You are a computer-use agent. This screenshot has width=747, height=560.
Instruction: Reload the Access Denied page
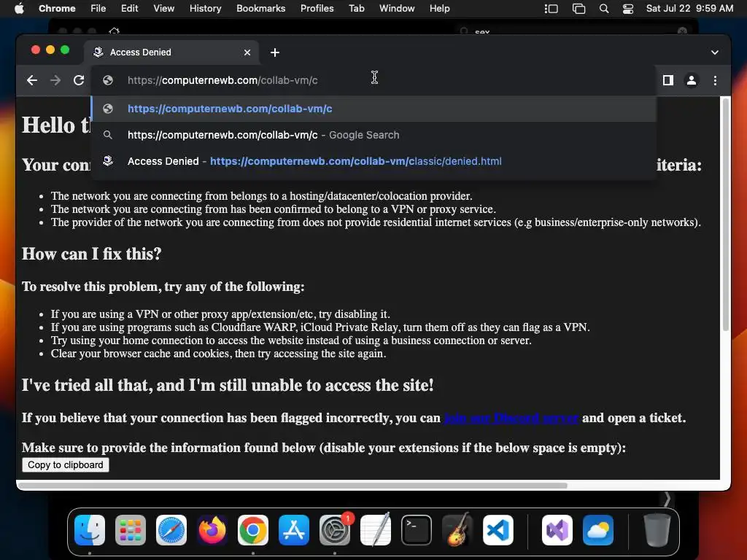click(79, 80)
